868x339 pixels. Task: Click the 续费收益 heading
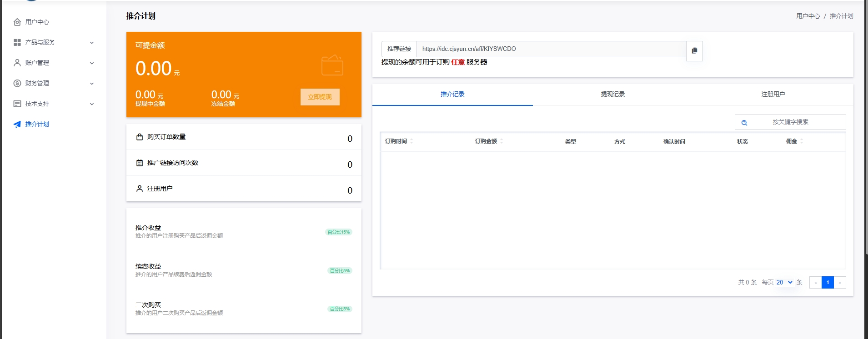click(x=148, y=266)
